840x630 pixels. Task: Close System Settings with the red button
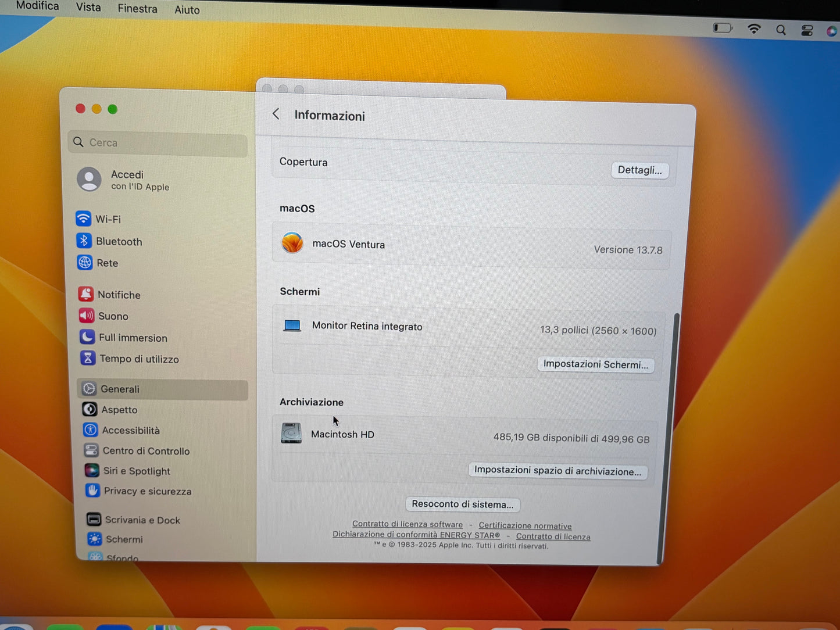coord(81,108)
